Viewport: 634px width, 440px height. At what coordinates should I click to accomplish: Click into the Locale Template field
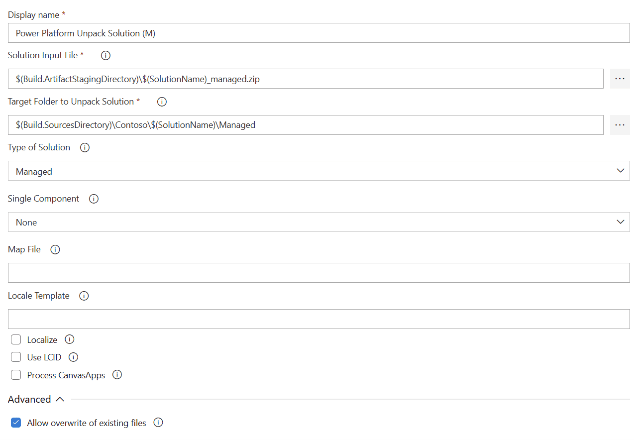[318, 319]
